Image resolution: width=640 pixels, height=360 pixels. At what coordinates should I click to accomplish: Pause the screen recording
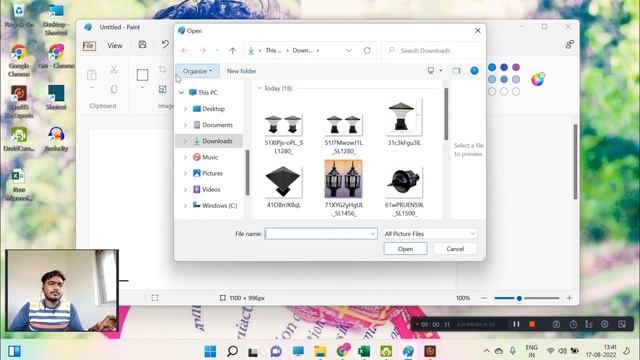point(516,324)
